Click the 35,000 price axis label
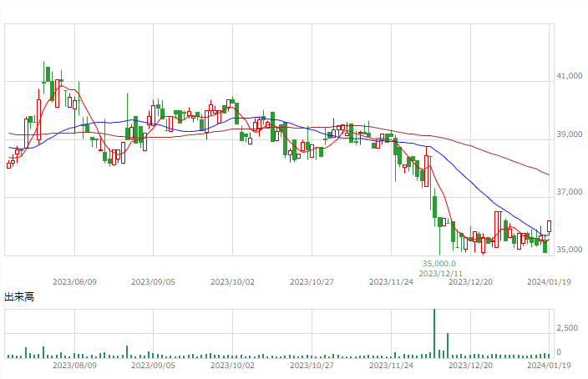588x379 pixels. [x=570, y=250]
